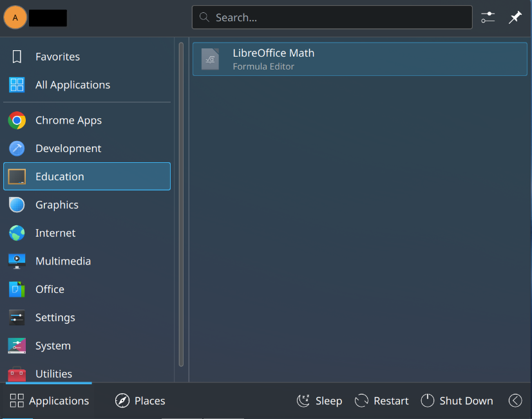Viewport: 532px width, 419px height.
Task: Expand more session actions chevron button
Action: click(x=515, y=401)
